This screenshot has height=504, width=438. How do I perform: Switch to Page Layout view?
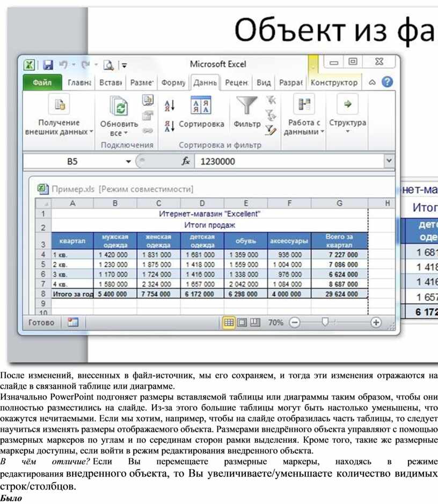pyautogui.click(x=242, y=322)
